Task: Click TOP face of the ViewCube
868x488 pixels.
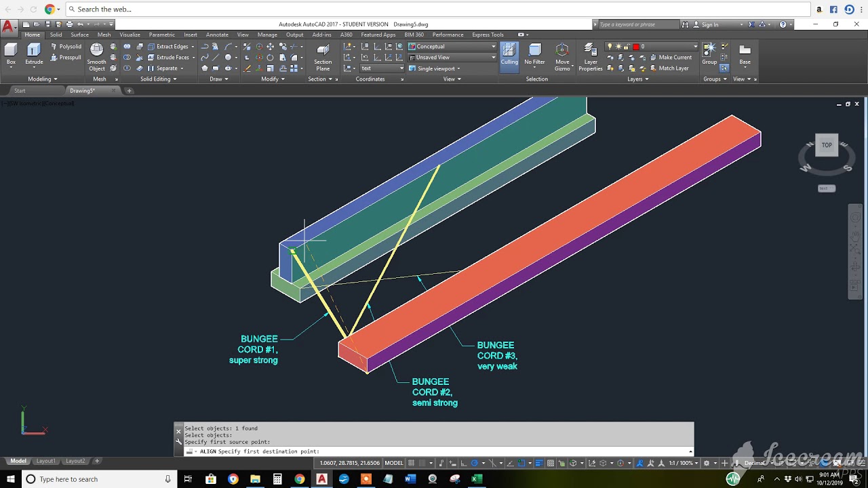Action: point(827,145)
